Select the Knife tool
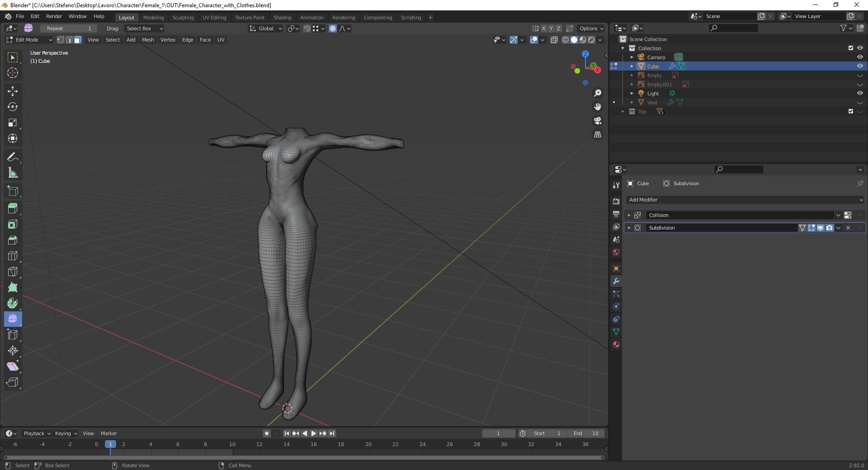This screenshot has width=868, height=470. click(13, 272)
